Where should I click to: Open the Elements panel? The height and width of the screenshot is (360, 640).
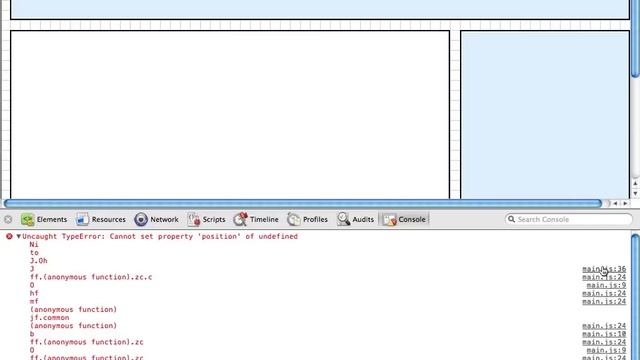click(x=44, y=220)
